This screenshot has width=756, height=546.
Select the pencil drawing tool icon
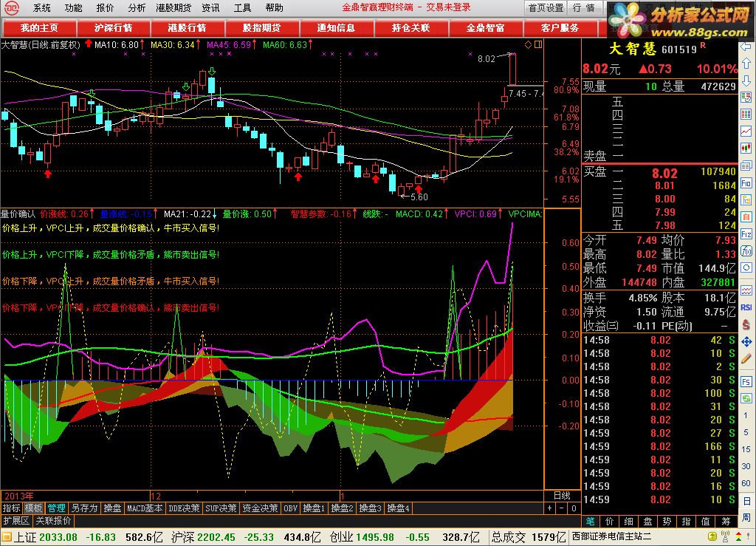(x=746, y=358)
